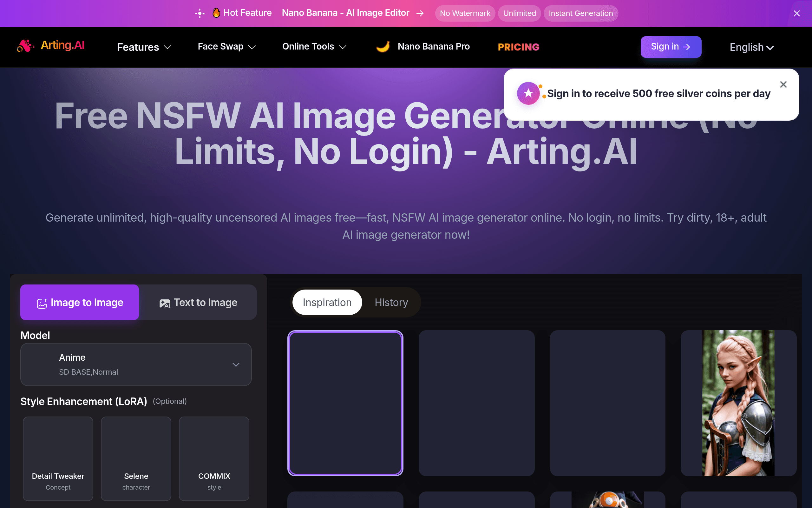Click the chevron in the Model selector
The width and height of the screenshot is (812, 508).
[236, 364]
